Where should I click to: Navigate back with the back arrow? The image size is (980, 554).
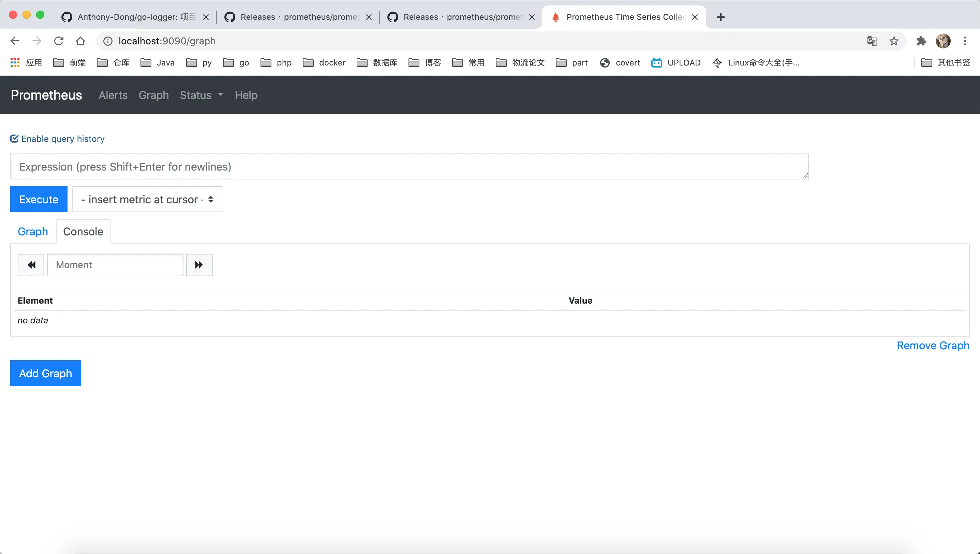click(x=15, y=41)
